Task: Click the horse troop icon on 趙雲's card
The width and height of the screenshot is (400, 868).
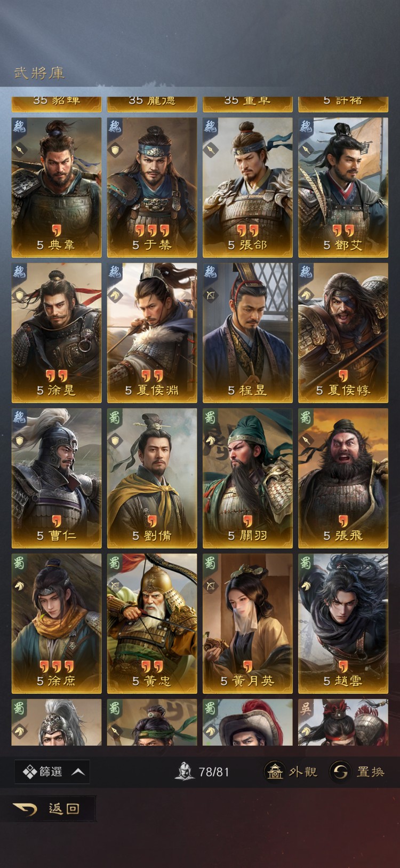Action: point(306,586)
